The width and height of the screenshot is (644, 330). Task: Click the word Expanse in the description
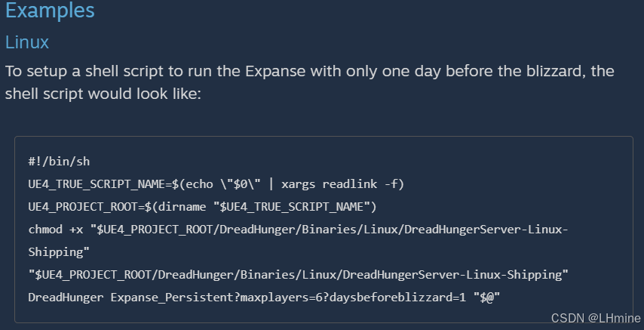pyautogui.click(x=275, y=71)
